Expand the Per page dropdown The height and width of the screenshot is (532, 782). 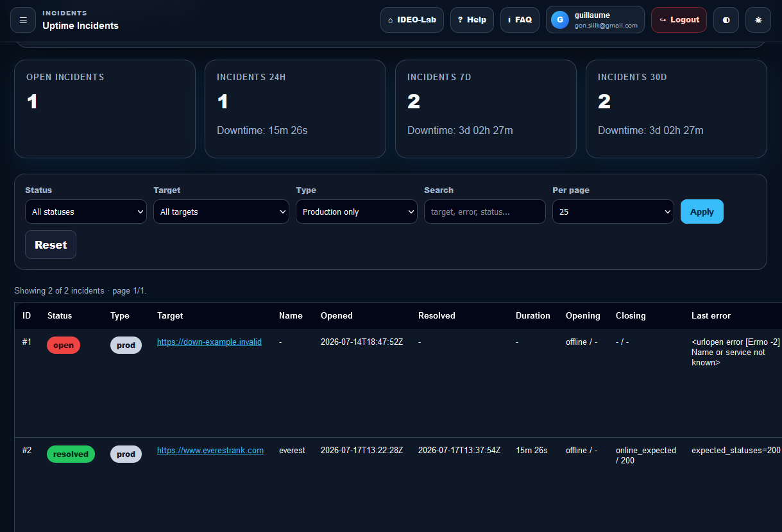[613, 212]
